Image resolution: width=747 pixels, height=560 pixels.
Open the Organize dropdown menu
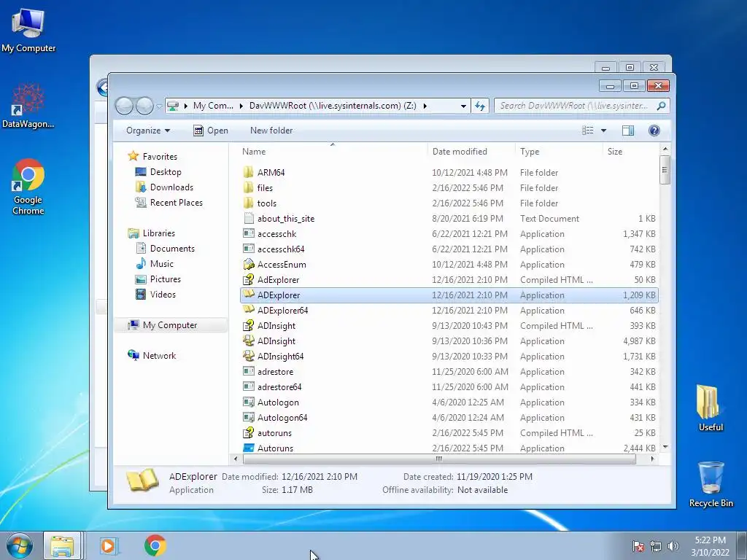147,131
